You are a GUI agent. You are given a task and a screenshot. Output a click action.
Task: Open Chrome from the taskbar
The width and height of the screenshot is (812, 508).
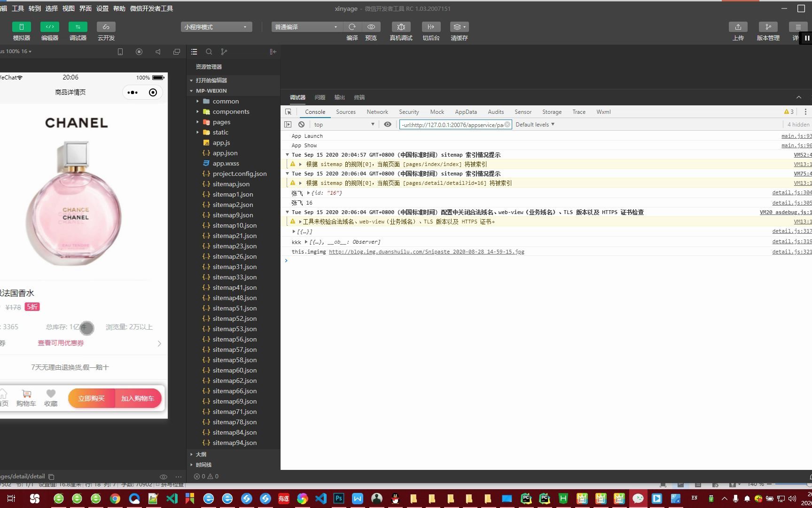pyautogui.click(x=115, y=499)
